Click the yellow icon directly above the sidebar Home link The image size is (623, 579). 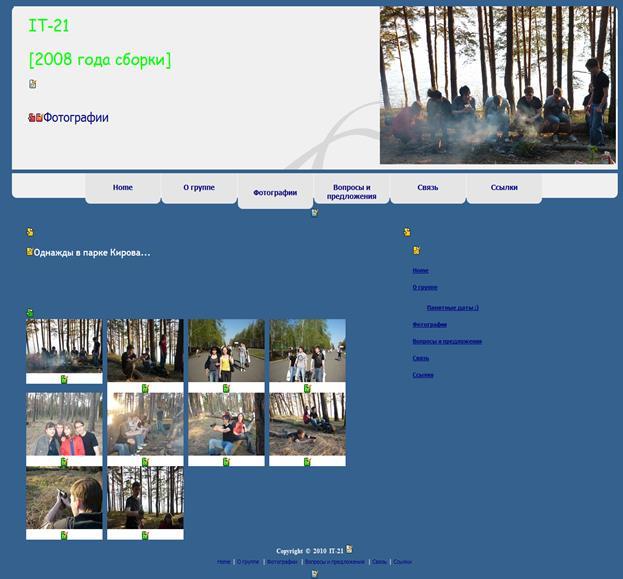click(416, 251)
